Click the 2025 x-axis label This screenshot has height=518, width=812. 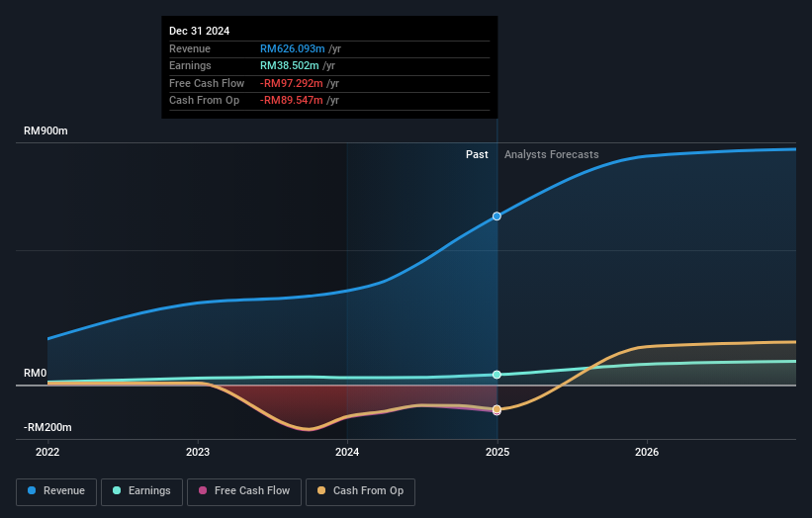[x=497, y=453]
